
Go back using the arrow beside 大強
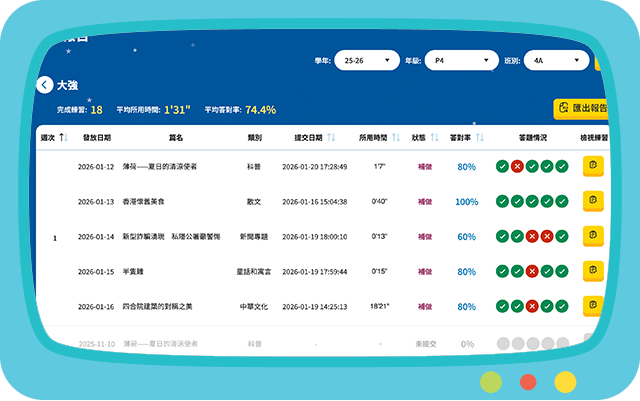point(44,85)
